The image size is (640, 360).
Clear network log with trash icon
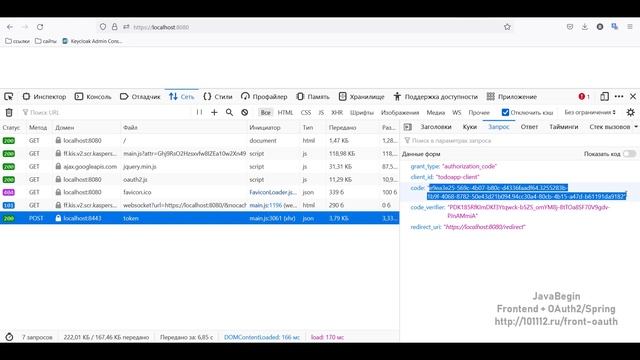[x=9, y=112]
